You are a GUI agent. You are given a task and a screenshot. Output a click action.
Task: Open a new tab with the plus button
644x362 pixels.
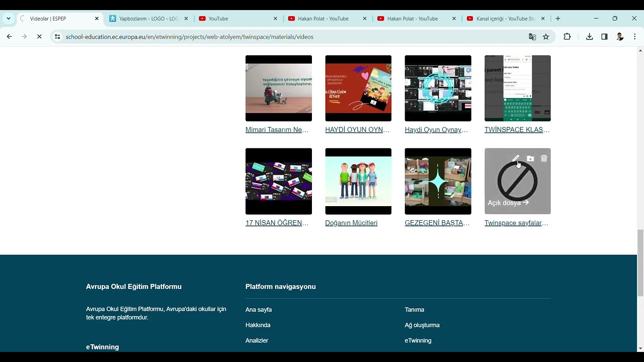click(x=557, y=19)
